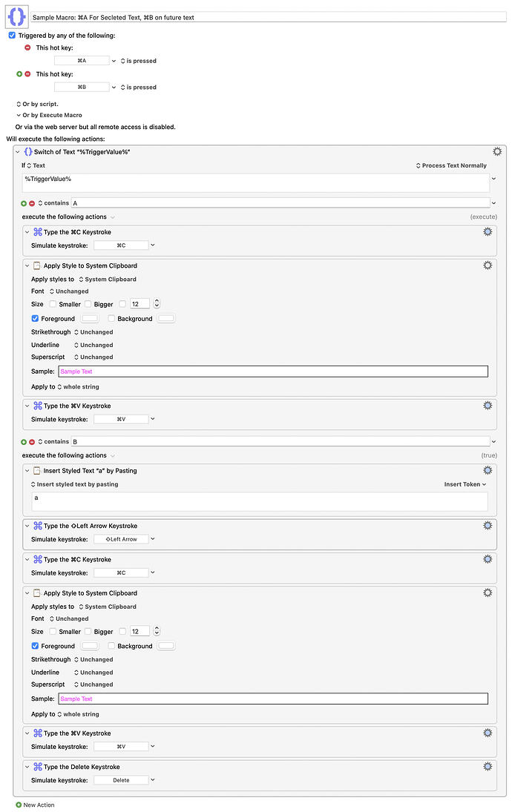Open gear menu for Type the Delete Keystroke

488,767
